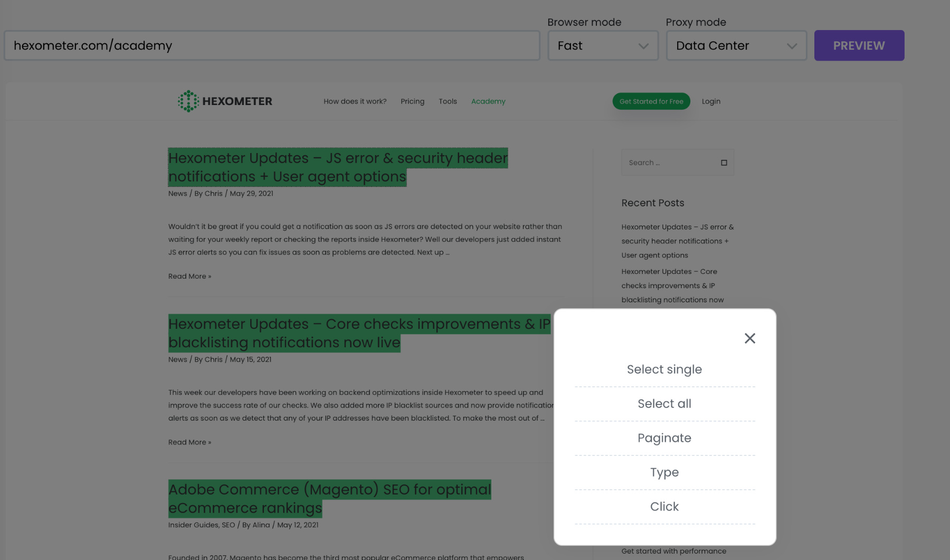The width and height of the screenshot is (950, 560).
Task: Open How does it work? page
Action: [x=355, y=101]
